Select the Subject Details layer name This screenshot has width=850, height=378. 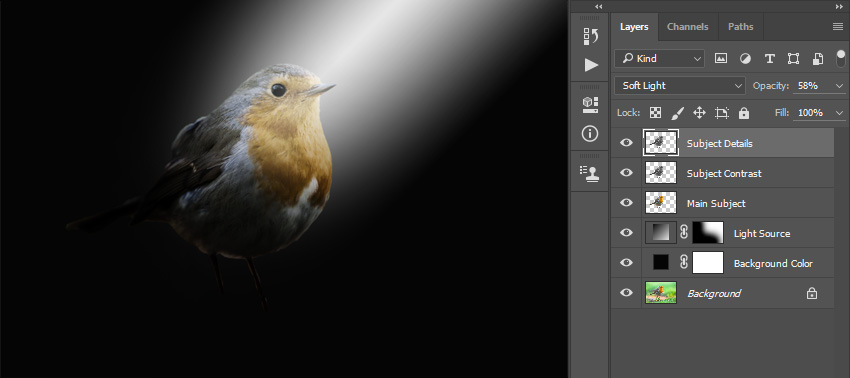click(x=719, y=144)
